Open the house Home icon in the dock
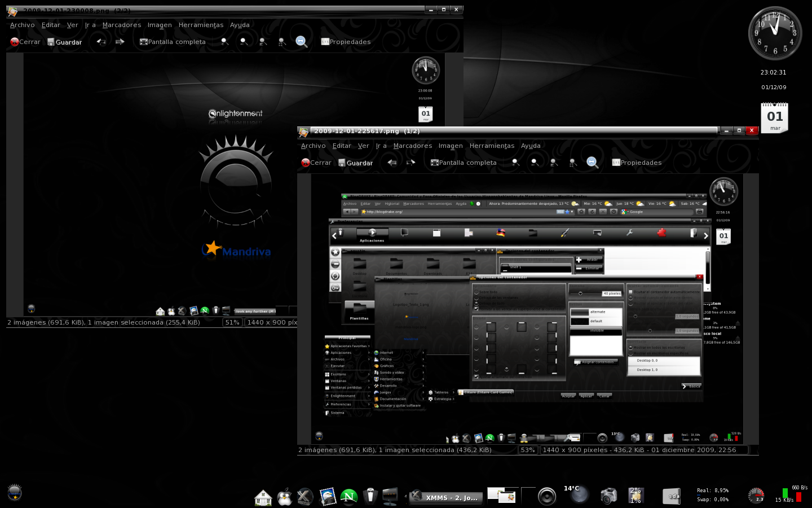The image size is (812, 508). coord(263,497)
